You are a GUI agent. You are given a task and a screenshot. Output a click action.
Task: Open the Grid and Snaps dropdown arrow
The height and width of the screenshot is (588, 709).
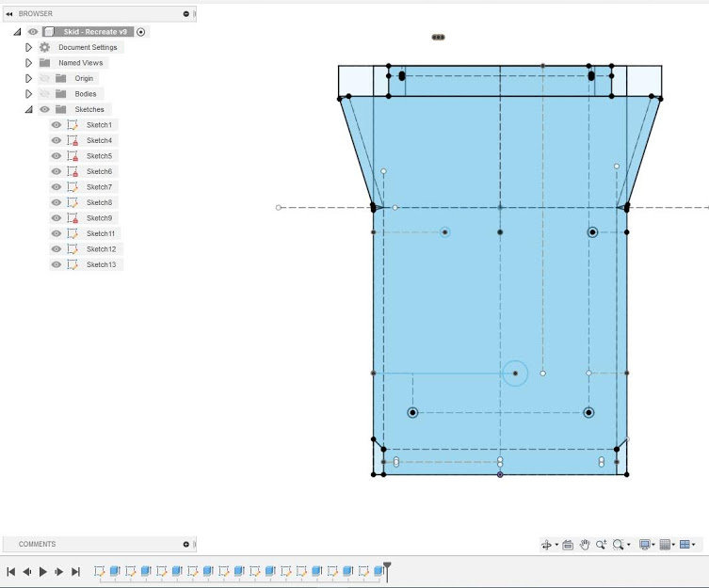click(673, 545)
